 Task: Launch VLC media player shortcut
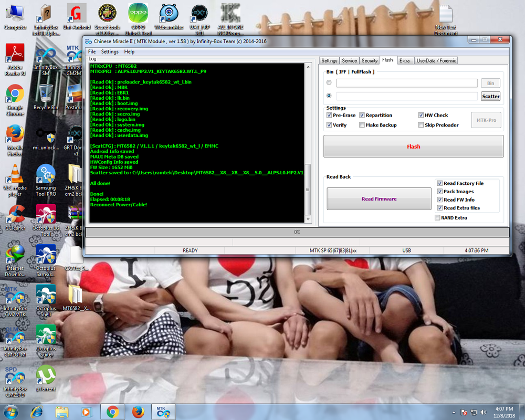pos(15,180)
